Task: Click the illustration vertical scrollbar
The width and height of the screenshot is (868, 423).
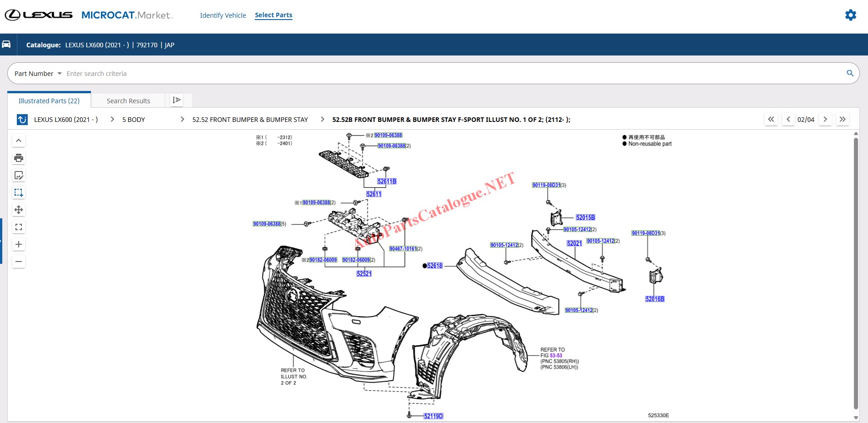Action: pos(856,273)
